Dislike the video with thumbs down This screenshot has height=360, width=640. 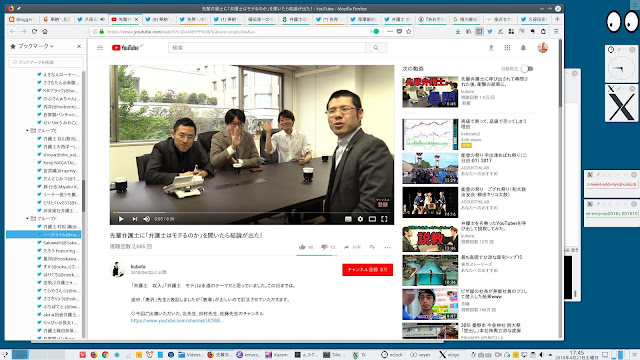(324, 247)
